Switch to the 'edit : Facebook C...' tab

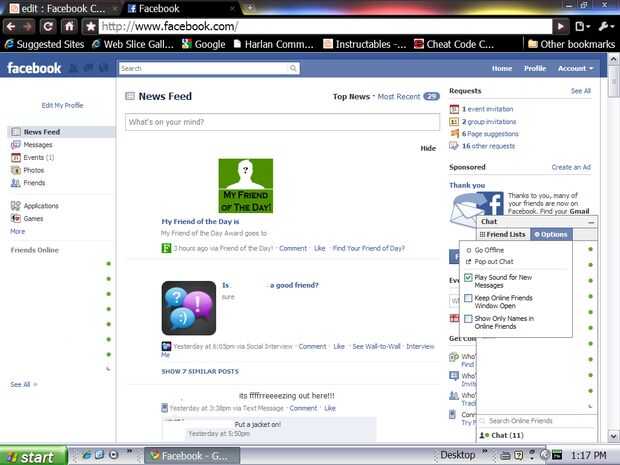(x=62, y=8)
